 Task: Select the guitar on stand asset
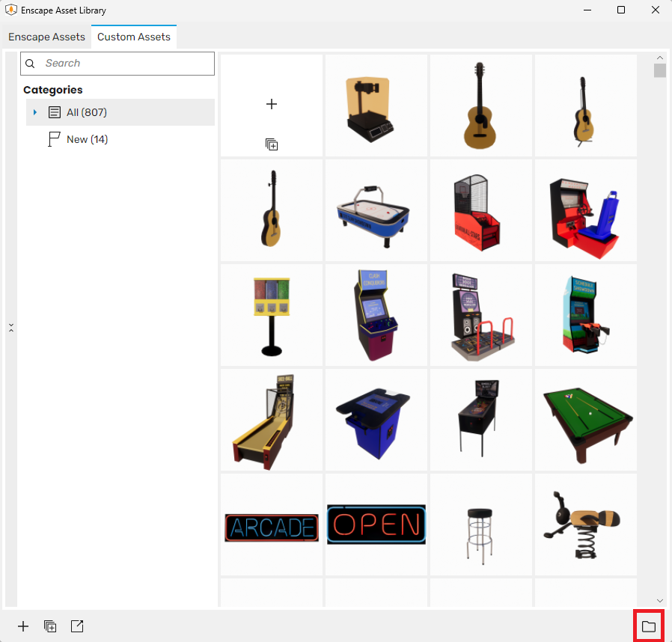pyautogui.click(x=586, y=106)
